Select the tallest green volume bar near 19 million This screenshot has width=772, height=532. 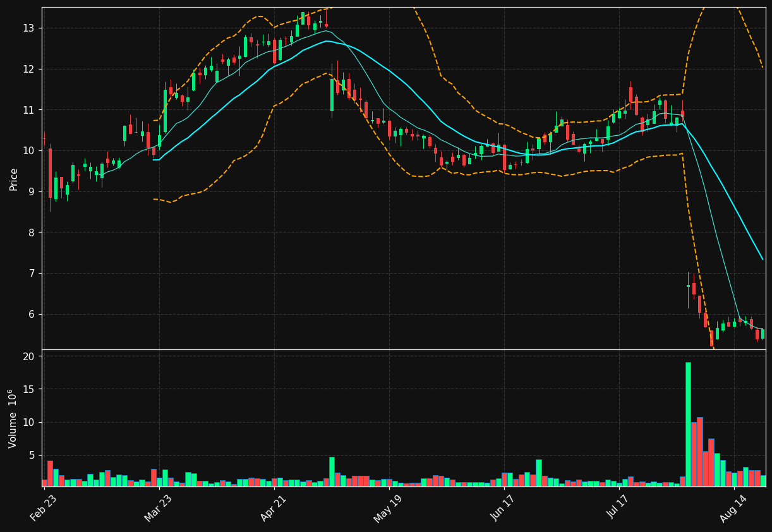[x=688, y=424]
